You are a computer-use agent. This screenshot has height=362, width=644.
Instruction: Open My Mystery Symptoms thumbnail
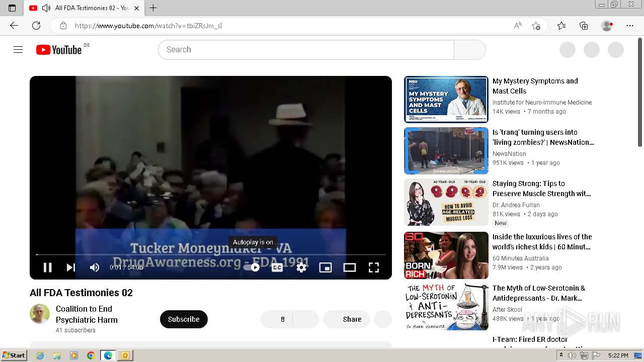click(446, 100)
